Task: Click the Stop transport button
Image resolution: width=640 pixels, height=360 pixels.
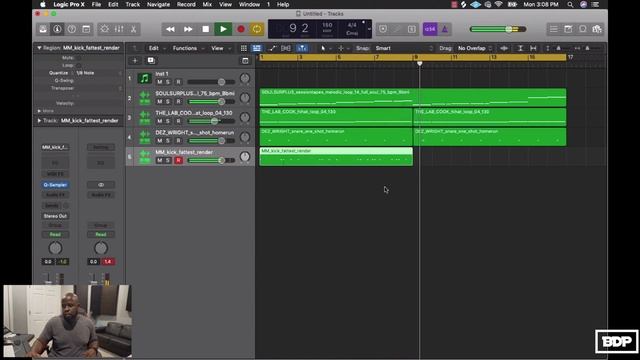Action: [205, 29]
